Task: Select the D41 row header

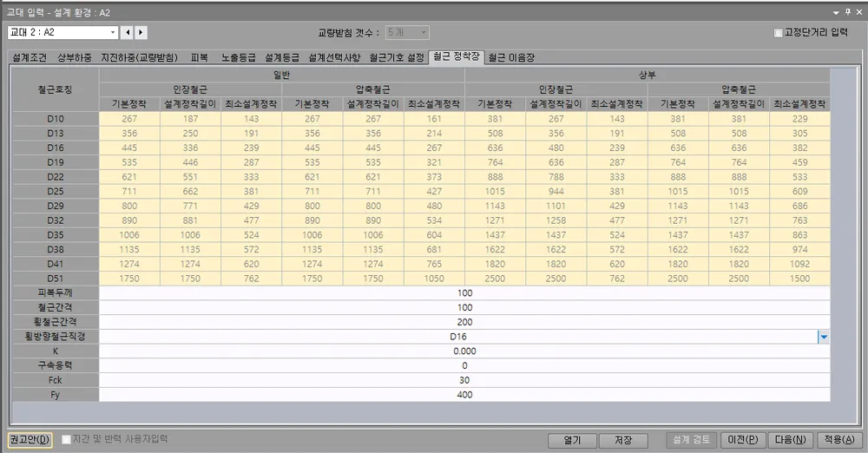Action: point(56,264)
